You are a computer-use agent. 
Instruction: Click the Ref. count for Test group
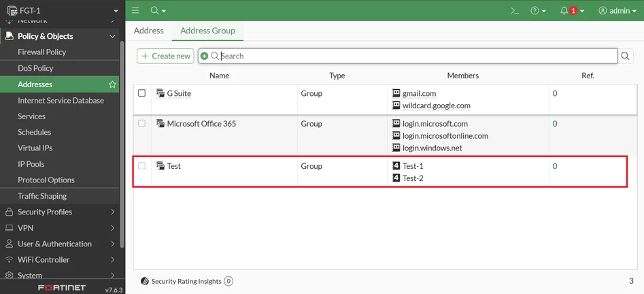(x=555, y=166)
